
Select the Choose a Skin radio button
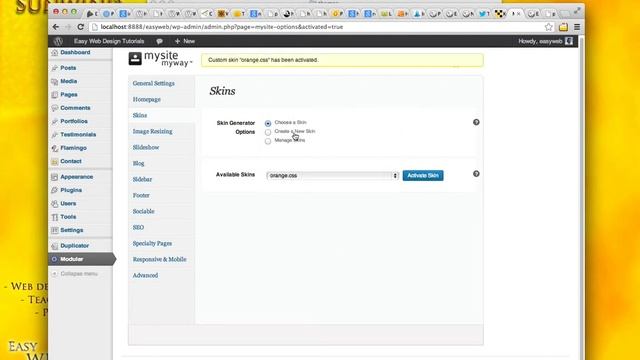click(268, 123)
